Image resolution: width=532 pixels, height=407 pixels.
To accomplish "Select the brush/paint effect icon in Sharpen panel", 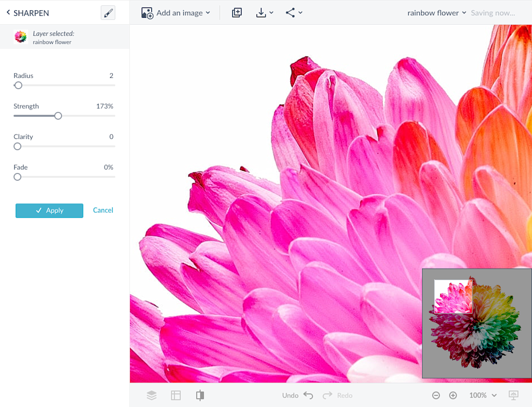I will click(x=107, y=12).
